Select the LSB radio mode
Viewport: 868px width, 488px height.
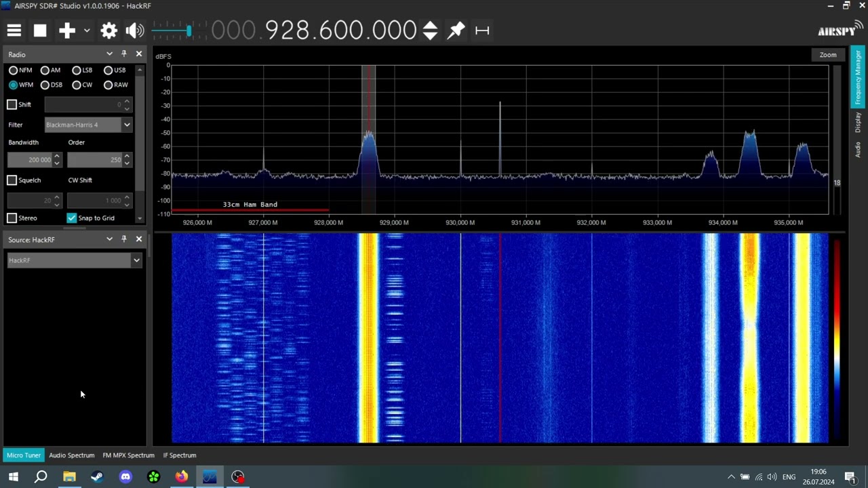point(82,70)
